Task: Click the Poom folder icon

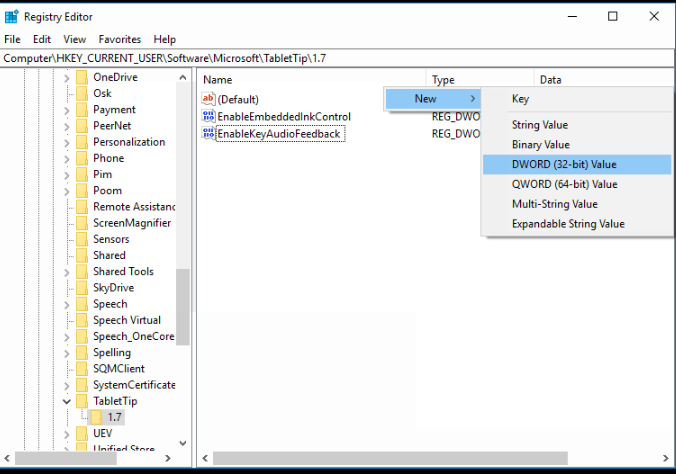Action: (x=81, y=191)
